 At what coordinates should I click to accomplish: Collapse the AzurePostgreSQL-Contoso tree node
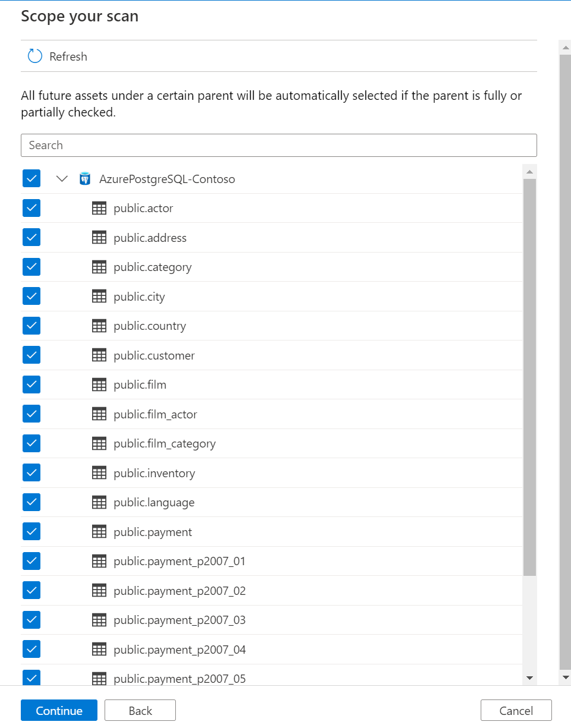[62, 179]
